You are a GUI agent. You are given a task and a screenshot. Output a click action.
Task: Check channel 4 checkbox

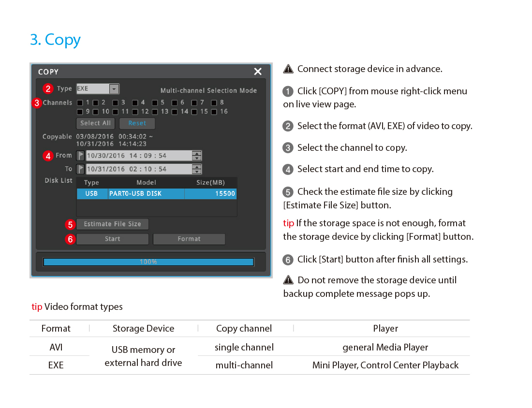tap(135, 103)
